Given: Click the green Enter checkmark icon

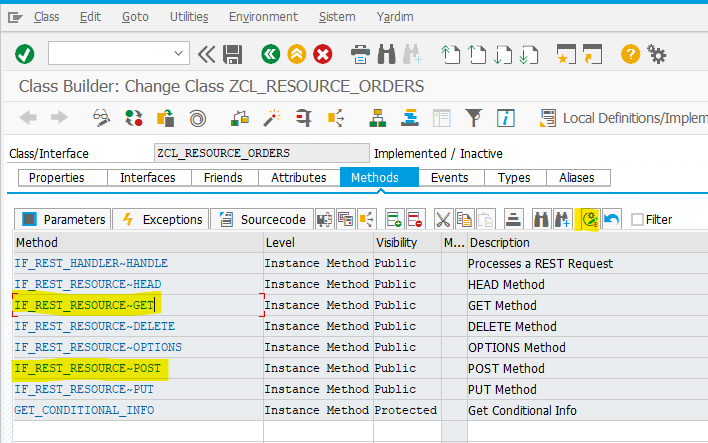Looking at the screenshot, I should pyautogui.click(x=24, y=54).
